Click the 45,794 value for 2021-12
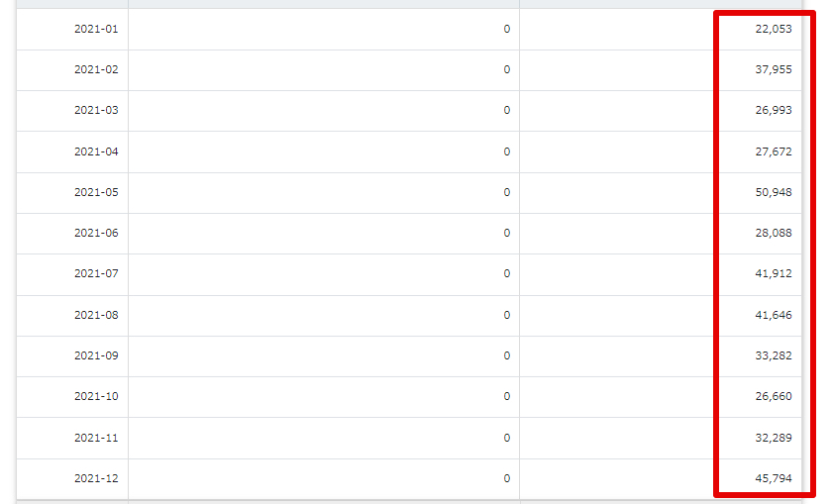831x504 pixels. 774,478
